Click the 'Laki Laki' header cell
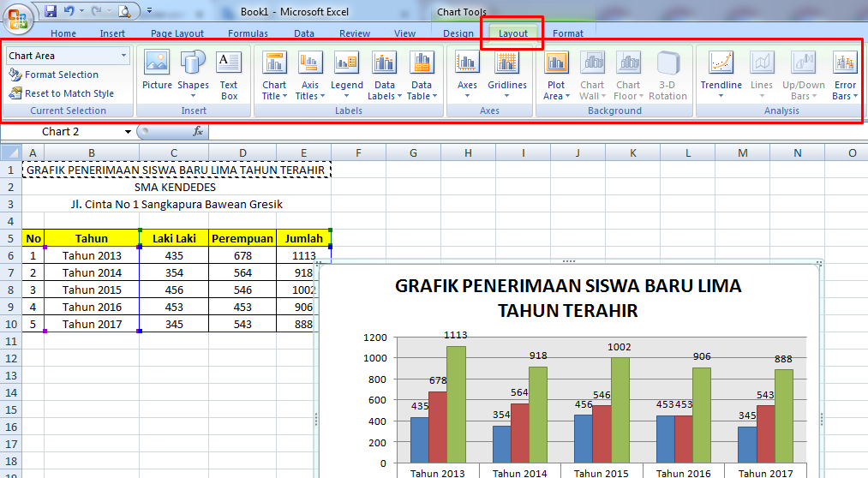Image resolution: width=868 pixels, height=478 pixels. 174,238
